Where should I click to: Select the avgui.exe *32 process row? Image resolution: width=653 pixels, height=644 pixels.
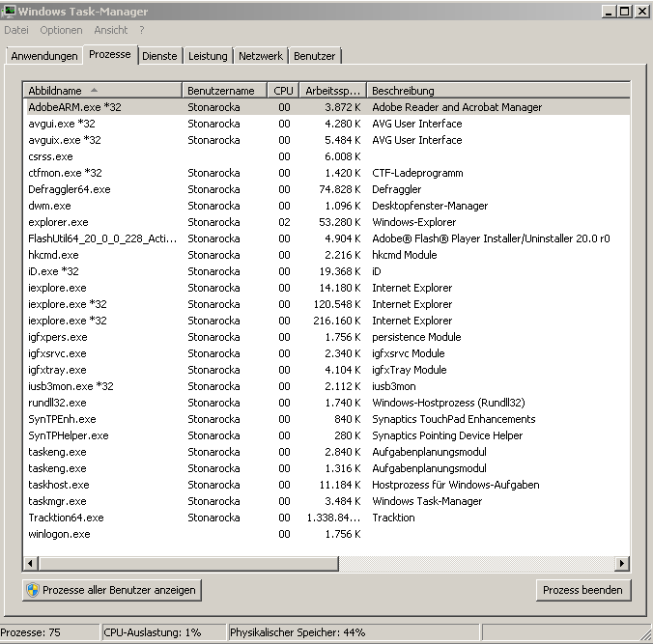tap(326, 124)
